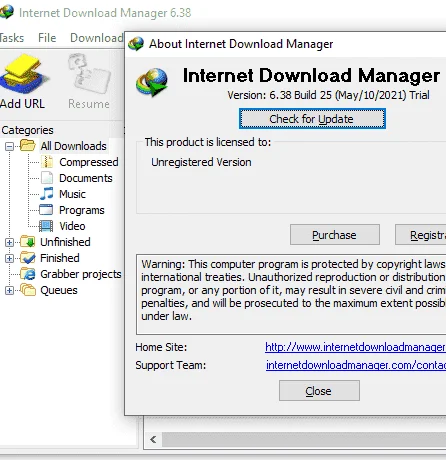Select the Finished tree label

pyautogui.click(x=60, y=258)
